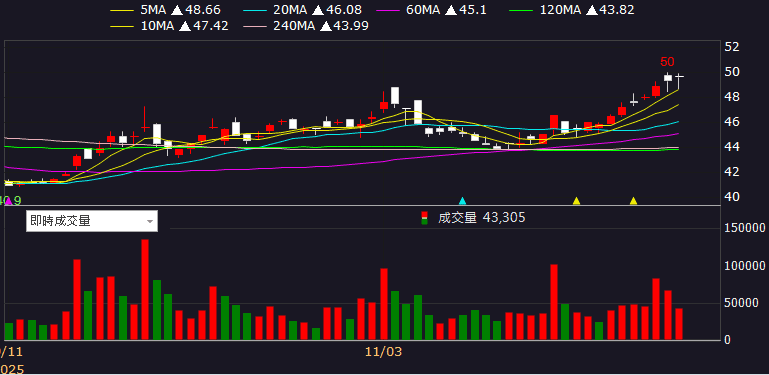
Task: Click the 150000 volume axis label
Action: click(x=744, y=228)
